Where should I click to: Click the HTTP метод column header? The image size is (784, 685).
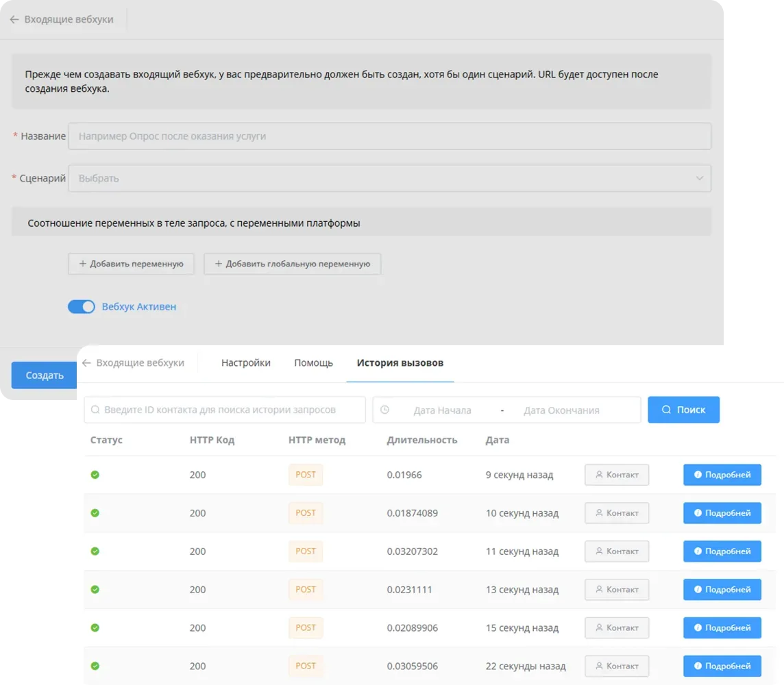(317, 440)
